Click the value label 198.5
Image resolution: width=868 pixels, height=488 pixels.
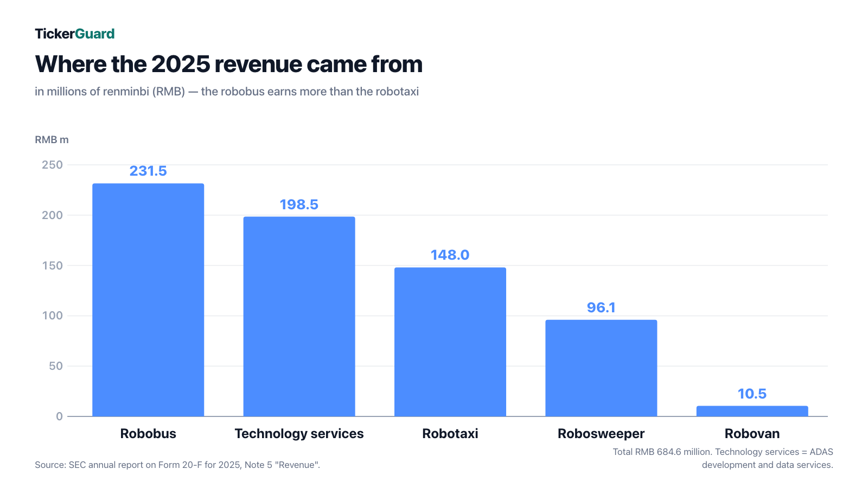pos(299,205)
